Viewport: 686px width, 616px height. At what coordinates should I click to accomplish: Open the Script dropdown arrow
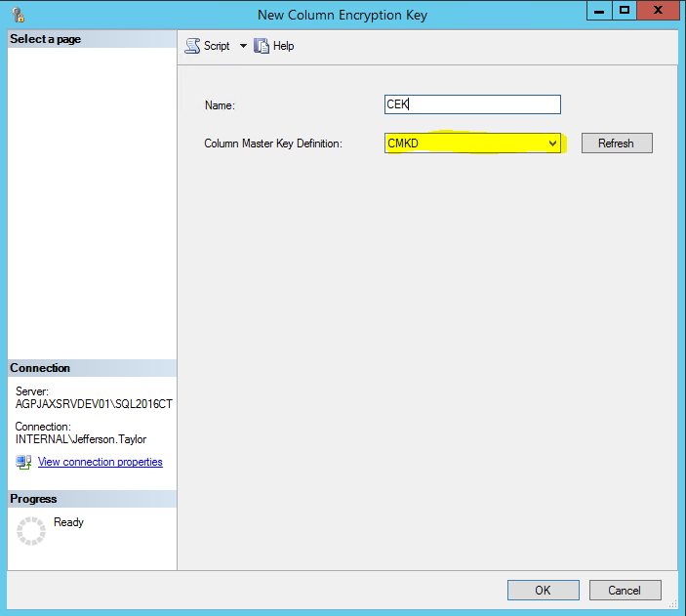243,46
